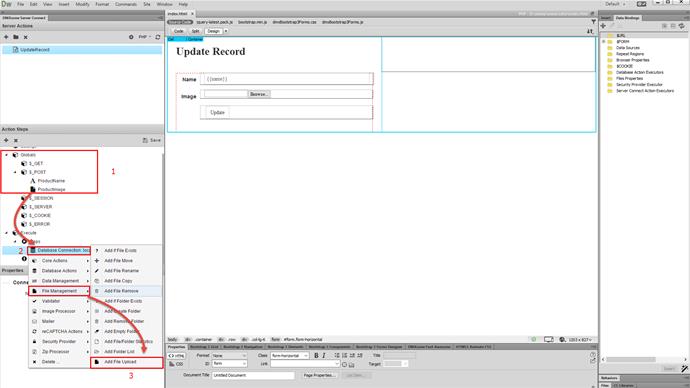Open the Format dropdown in Properties
Screen dimensions: 690x388
229,355
